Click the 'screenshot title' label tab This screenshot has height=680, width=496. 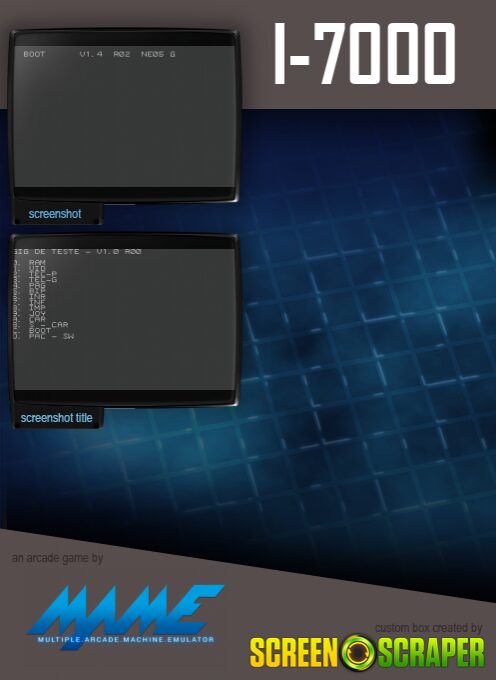tap(56, 418)
